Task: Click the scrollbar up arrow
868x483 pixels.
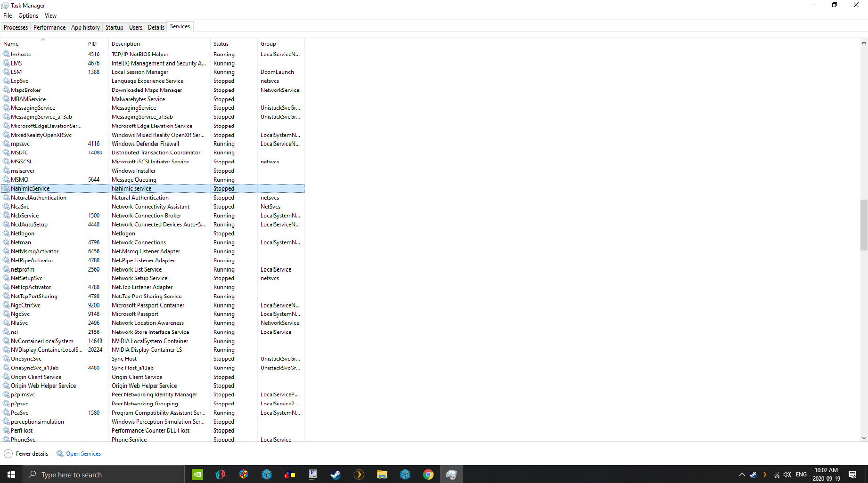Action: [864, 43]
